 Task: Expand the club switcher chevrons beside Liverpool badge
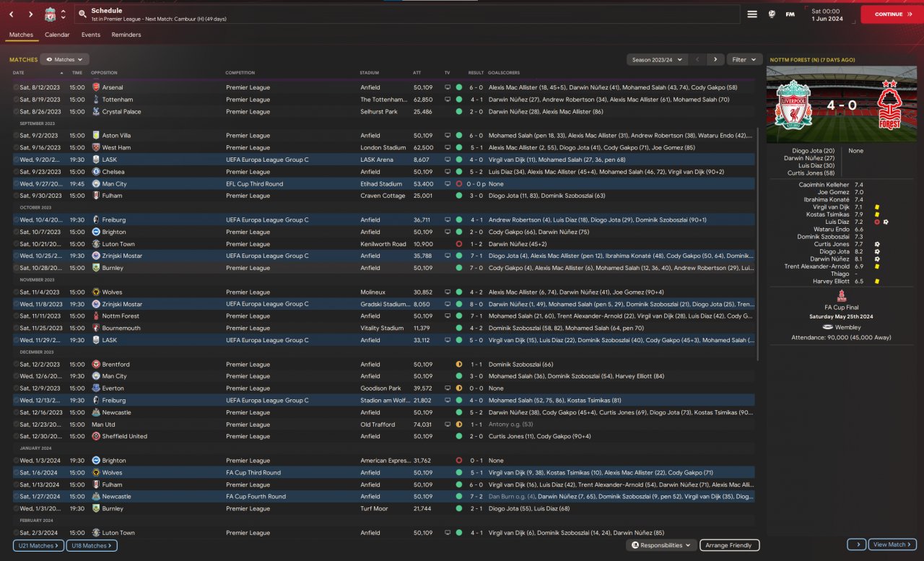tap(64, 14)
